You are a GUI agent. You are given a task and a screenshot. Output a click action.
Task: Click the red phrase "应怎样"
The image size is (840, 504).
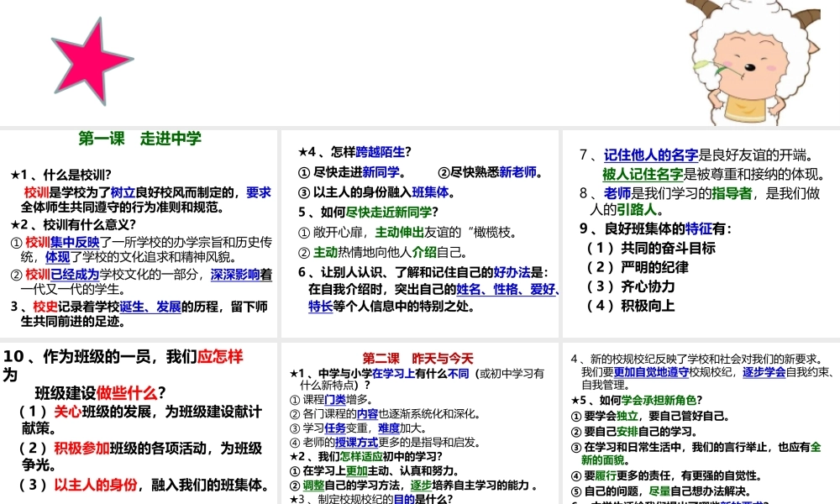220,357
